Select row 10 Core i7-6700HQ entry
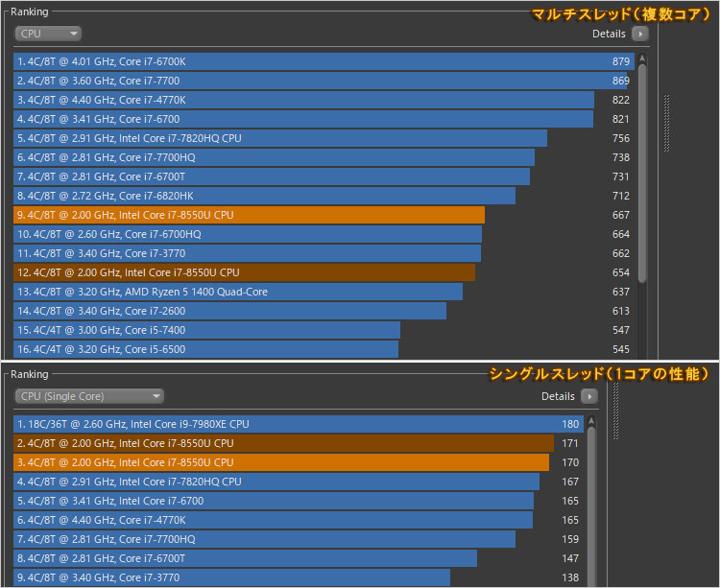This screenshot has width=720, height=588. pos(324,234)
